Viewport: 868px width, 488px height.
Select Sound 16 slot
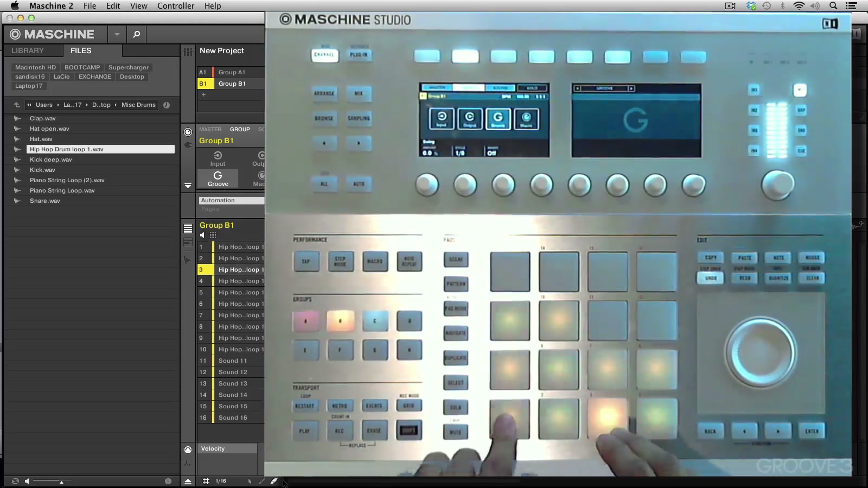coord(231,418)
